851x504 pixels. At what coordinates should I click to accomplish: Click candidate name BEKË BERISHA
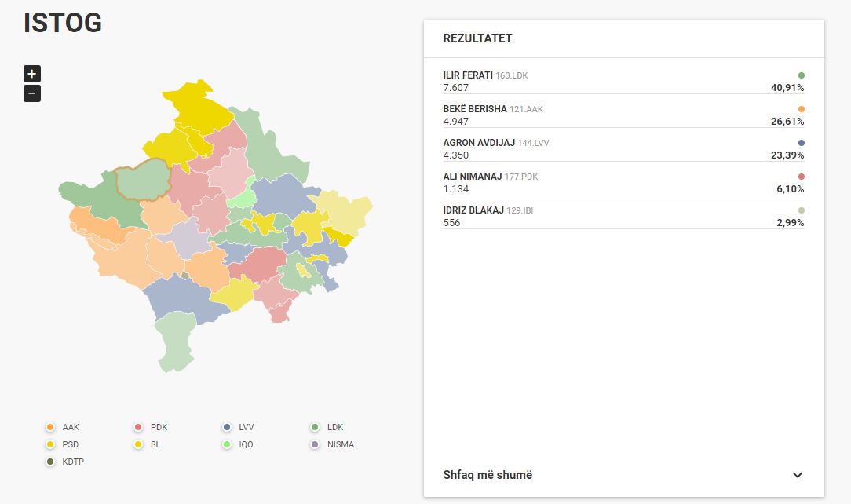coord(475,109)
